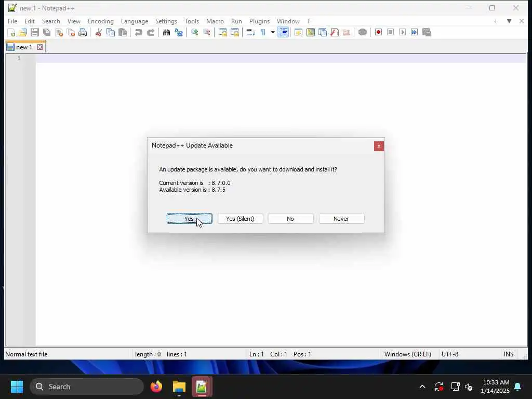Click Yes to download the update
The width and height of the screenshot is (532, 399).
tap(189, 219)
